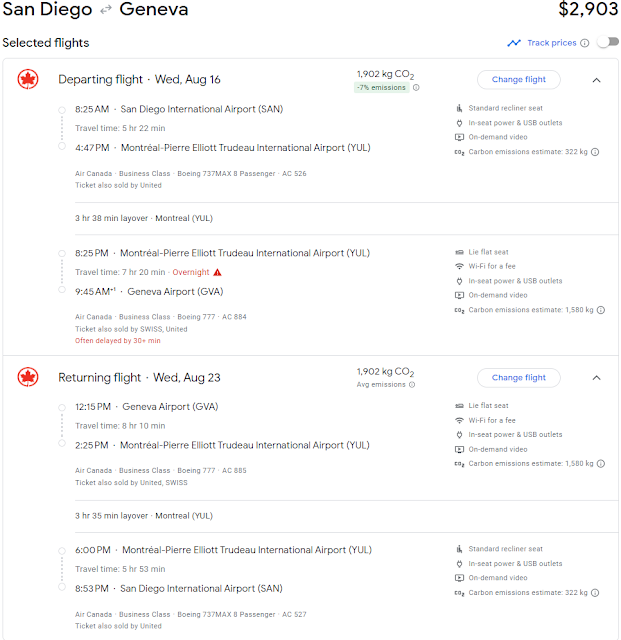
Task: Click 'Selected flights' heading
Action: tap(46, 42)
